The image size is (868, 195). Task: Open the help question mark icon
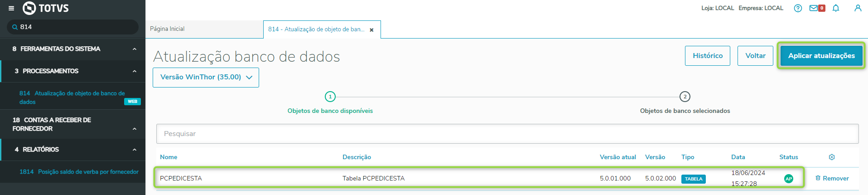coord(798,8)
